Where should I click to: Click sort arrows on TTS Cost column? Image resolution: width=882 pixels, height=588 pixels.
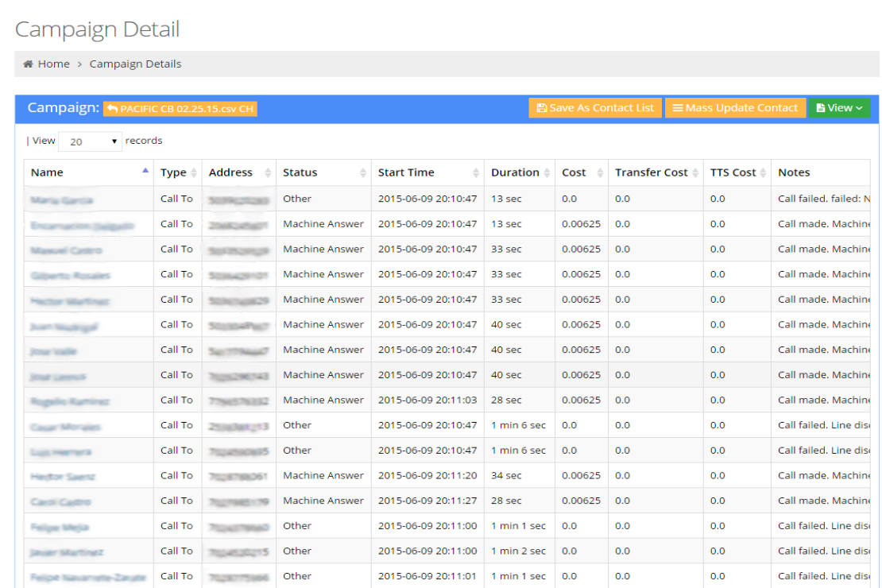763,172
